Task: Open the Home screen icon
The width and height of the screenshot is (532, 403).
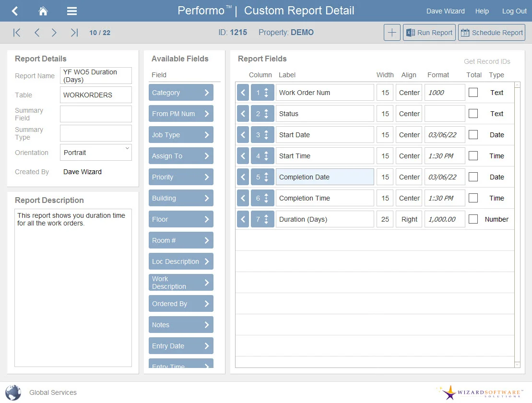Action: (x=43, y=11)
